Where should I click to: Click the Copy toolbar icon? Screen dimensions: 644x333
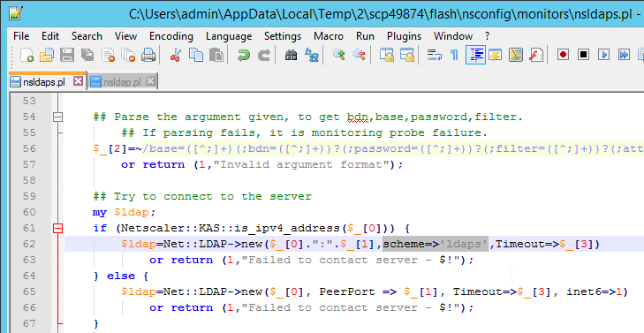[196, 55]
